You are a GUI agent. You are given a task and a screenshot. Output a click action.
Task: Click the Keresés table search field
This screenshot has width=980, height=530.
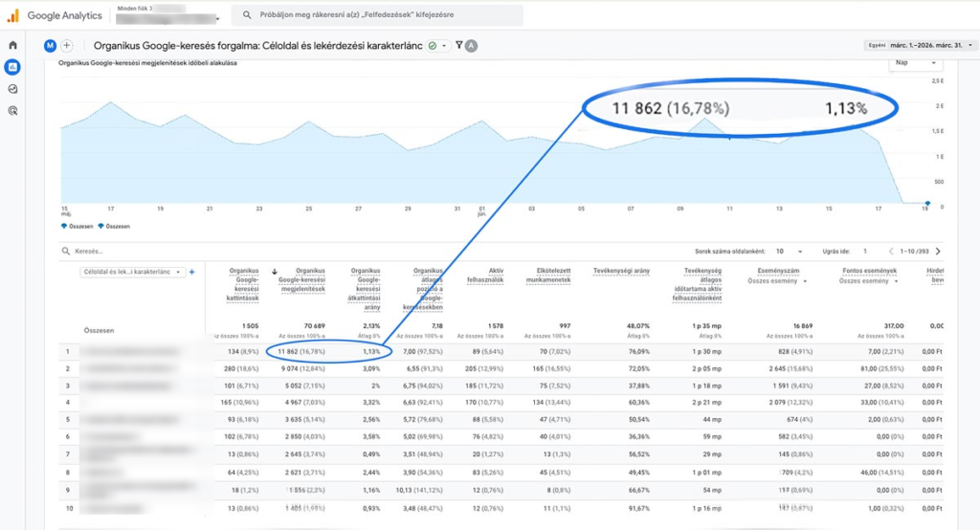pos(88,252)
